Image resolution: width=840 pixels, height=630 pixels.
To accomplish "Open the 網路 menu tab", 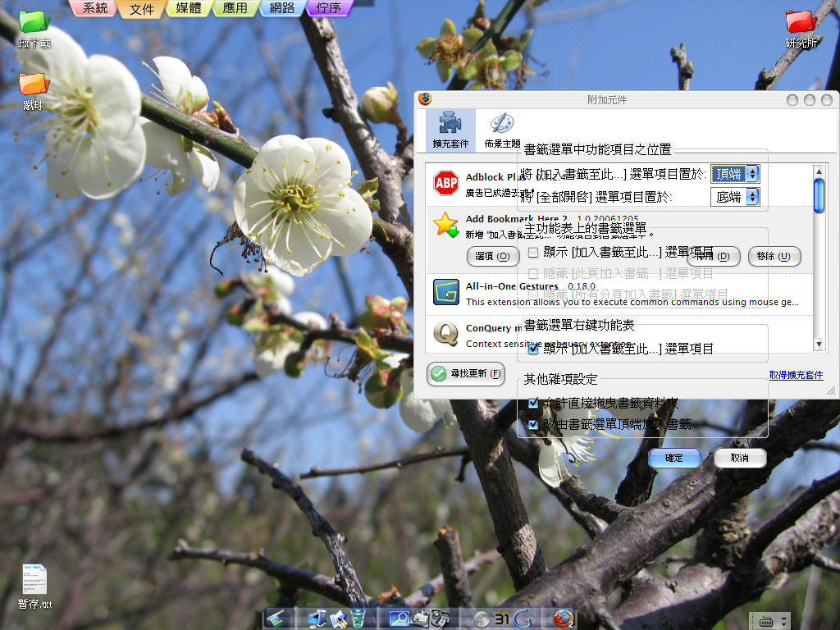I will [281, 9].
